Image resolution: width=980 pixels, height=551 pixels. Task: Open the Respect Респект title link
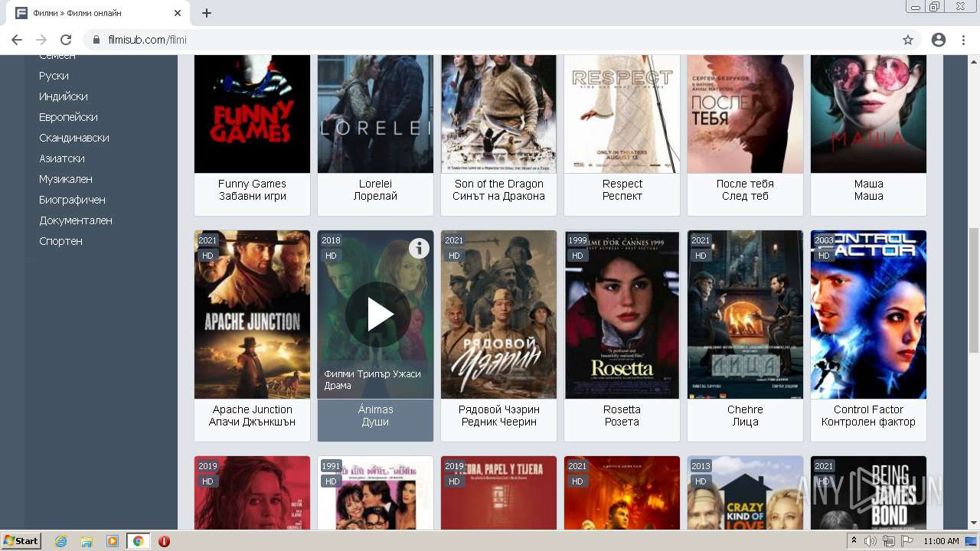coord(622,190)
